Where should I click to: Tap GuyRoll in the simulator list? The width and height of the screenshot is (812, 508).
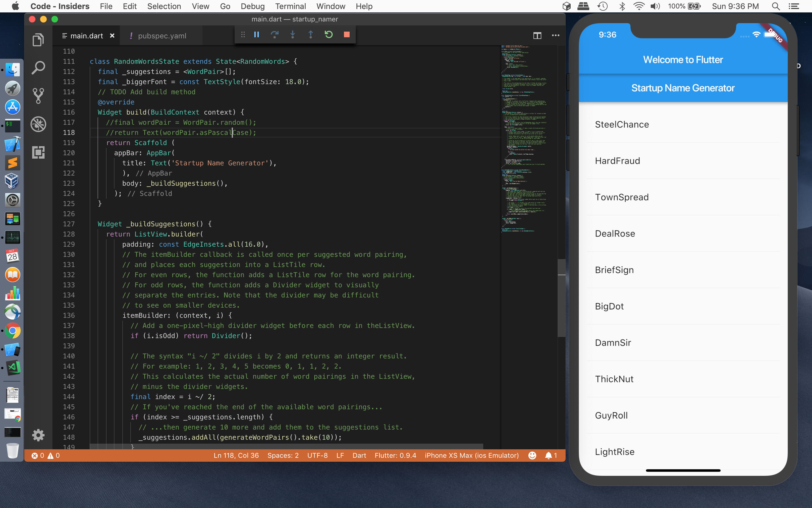[x=683, y=415]
